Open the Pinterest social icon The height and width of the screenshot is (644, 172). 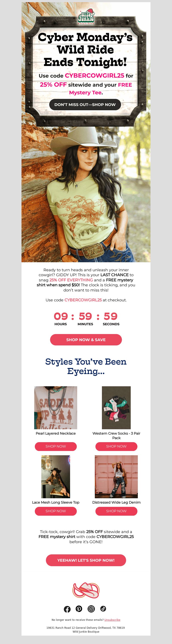[79, 609]
